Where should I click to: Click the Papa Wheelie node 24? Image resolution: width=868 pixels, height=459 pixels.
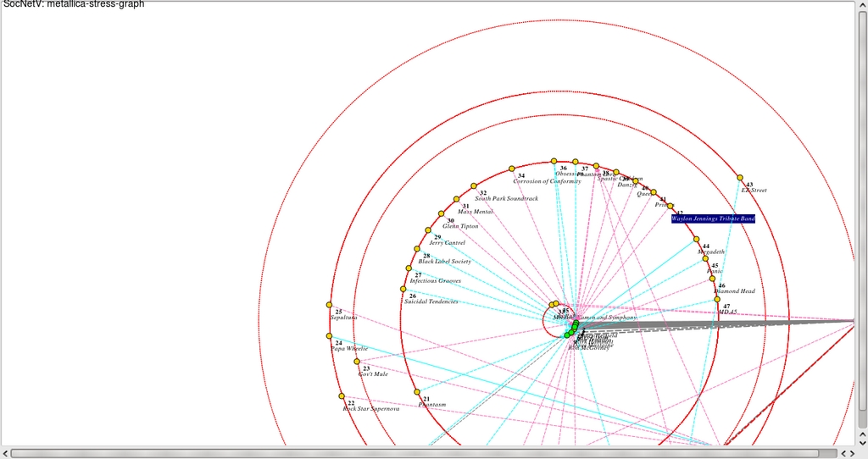329,336
